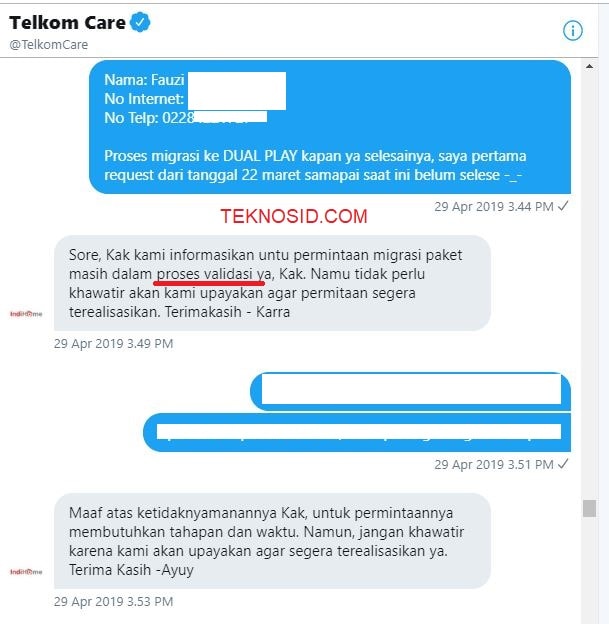The width and height of the screenshot is (609, 624).
Task: Click the 29 Apr 2019 3.51 PM timestamp
Action: click(x=494, y=464)
